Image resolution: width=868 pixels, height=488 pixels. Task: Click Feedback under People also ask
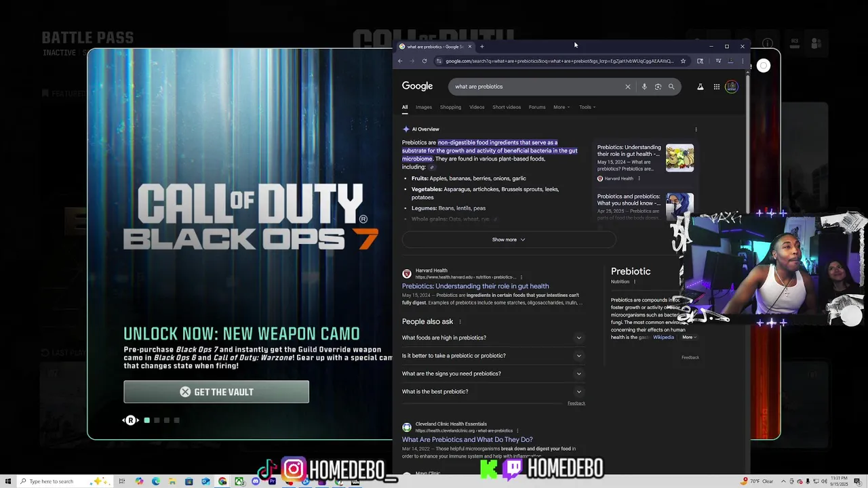click(576, 403)
